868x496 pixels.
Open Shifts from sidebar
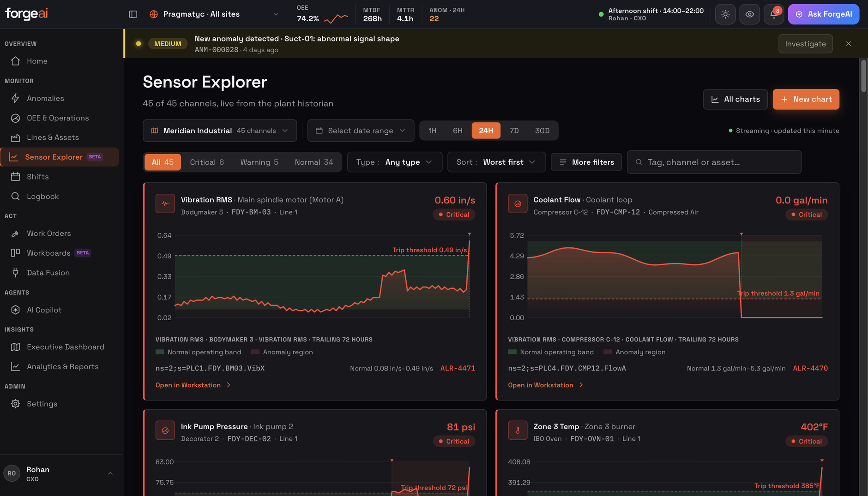coord(60,177)
